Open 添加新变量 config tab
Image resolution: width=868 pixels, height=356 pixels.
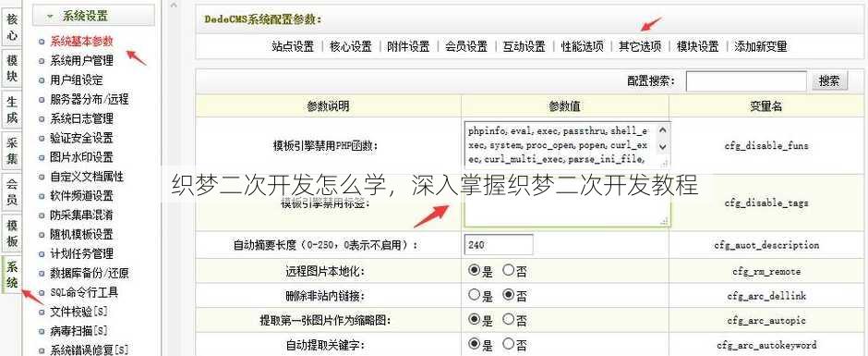point(760,46)
